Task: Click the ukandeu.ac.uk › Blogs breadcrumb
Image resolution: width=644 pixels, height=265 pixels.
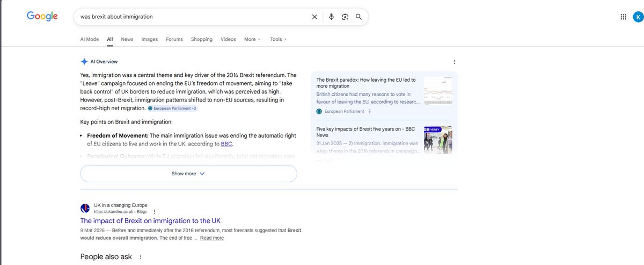Action: [x=120, y=212]
